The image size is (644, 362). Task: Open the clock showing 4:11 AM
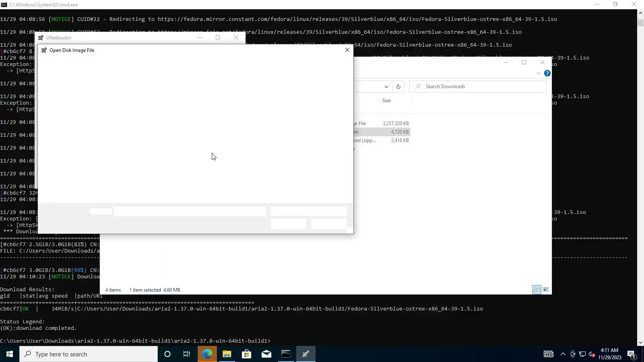609,354
